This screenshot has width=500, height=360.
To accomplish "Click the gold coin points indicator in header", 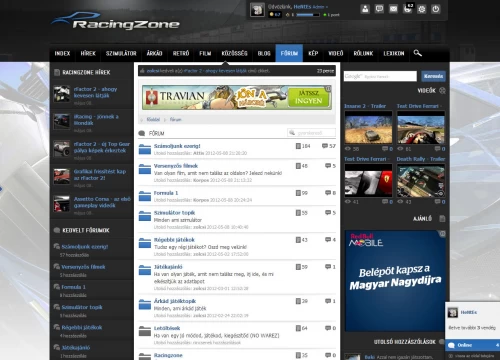I will (275, 15).
